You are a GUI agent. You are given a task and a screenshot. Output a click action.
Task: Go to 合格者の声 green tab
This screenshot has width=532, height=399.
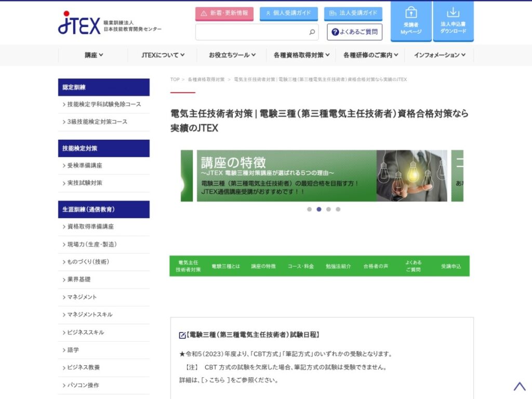coord(376,266)
